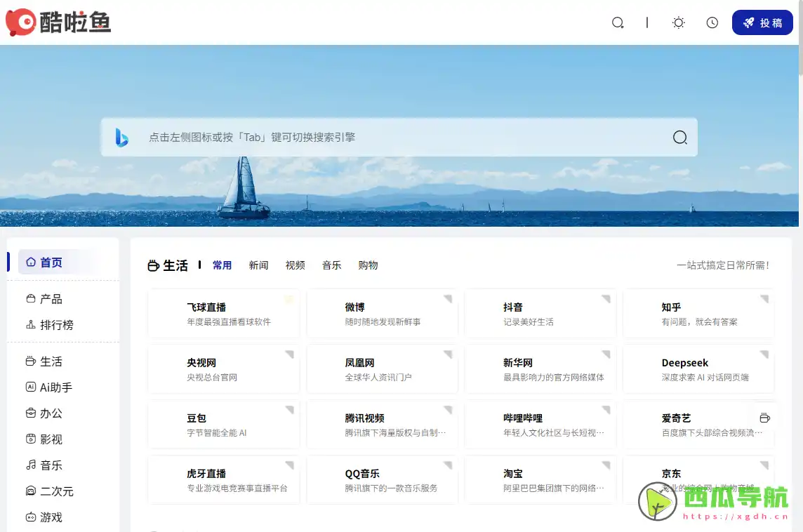803x532 pixels.
Task: Go to 二次元 sidebar category
Action: pyautogui.click(x=50, y=491)
